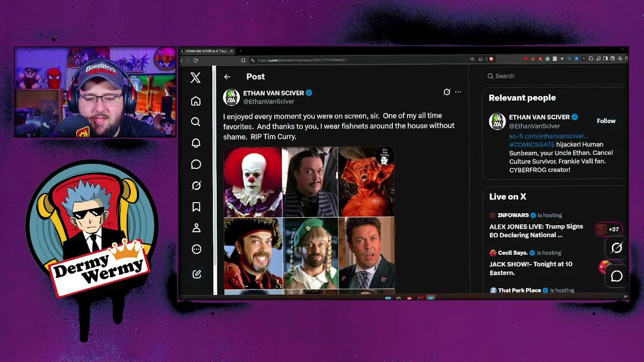
Task: Click the Post page heading
Action: [x=256, y=77]
